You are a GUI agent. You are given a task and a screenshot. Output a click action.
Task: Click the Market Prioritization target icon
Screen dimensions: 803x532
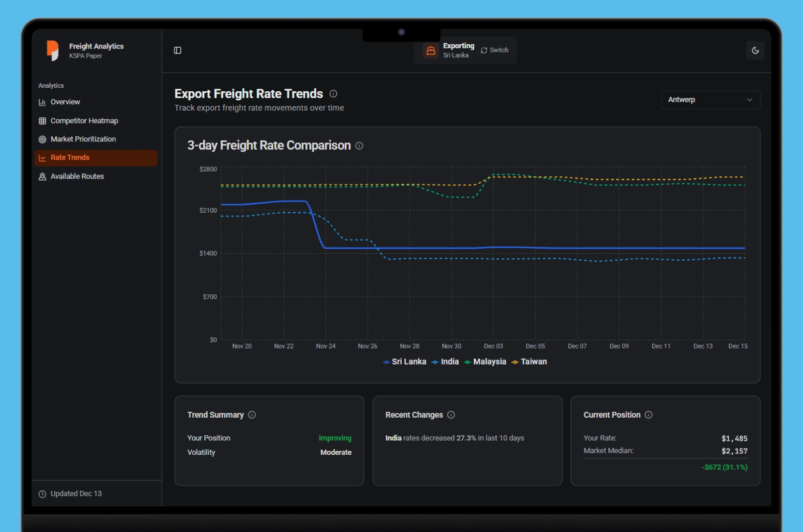click(x=43, y=139)
